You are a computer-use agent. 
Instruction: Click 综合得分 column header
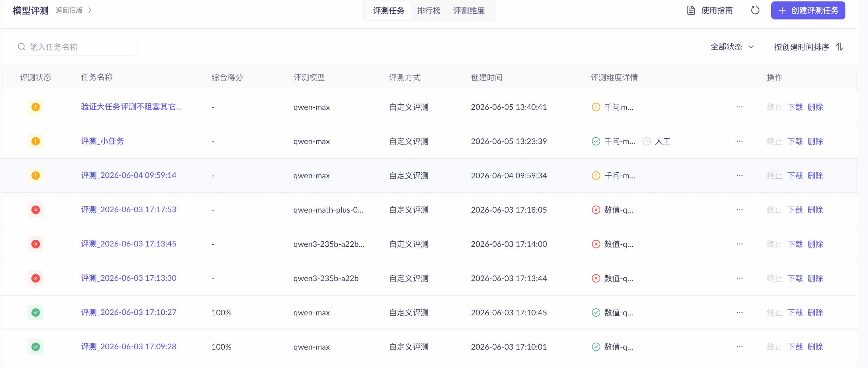[x=227, y=77]
